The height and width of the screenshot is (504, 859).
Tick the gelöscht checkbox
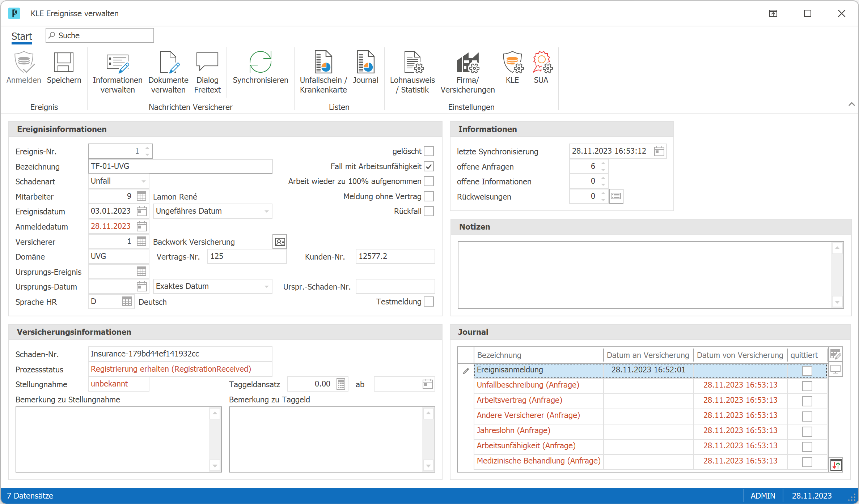[429, 151]
